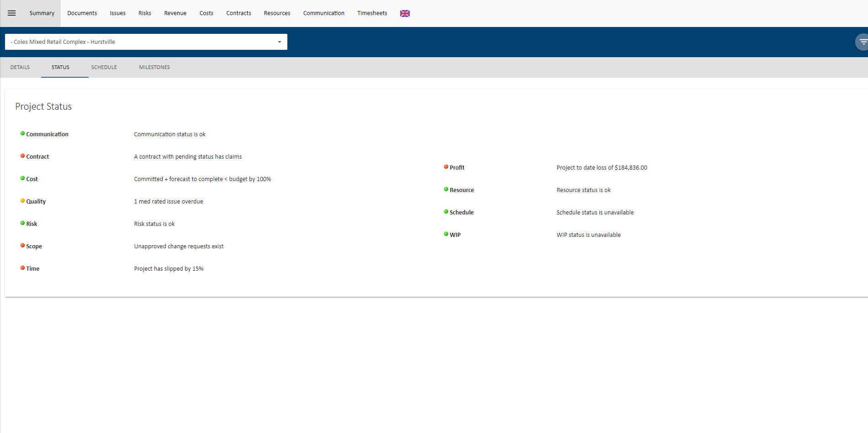Open the hamburger navigation menu
This screenshot has width=868, height=433.
[x=12, y=13]
